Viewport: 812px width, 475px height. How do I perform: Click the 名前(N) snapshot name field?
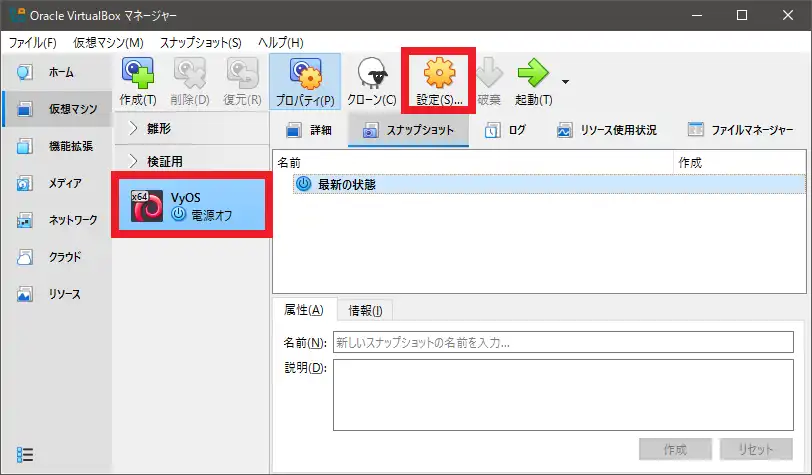[563, 342]
